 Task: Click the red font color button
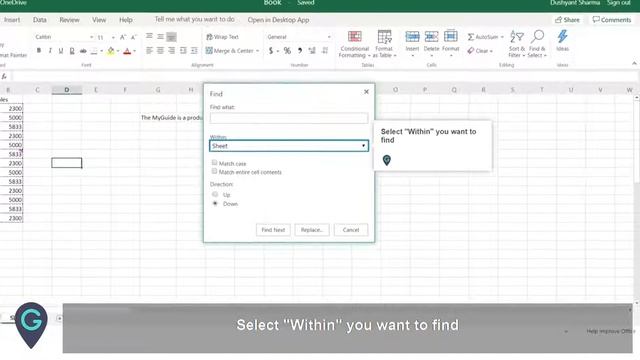point(127,51)
